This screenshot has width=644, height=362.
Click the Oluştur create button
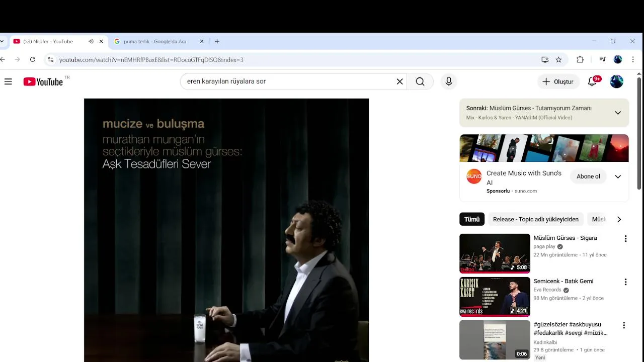(x=558, y=81)
